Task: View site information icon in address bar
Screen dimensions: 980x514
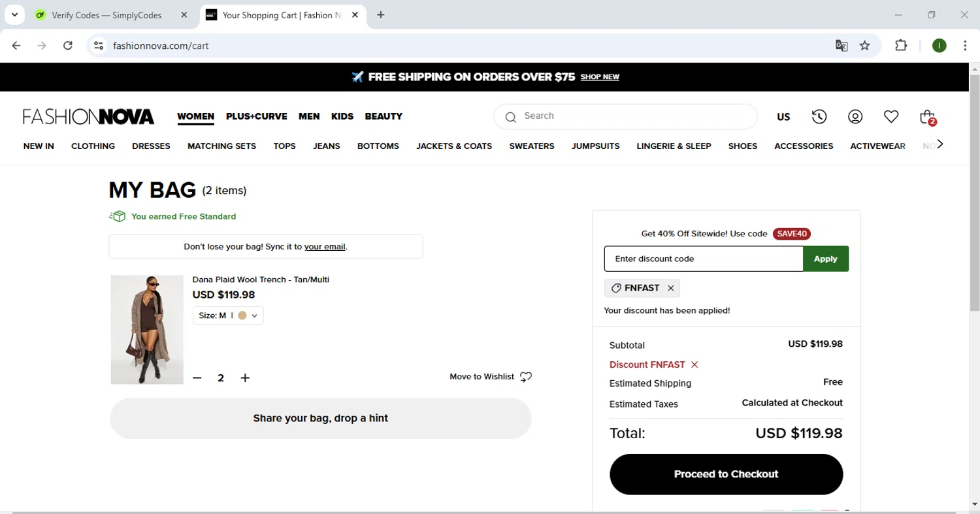Action: [x=99, y=46]
